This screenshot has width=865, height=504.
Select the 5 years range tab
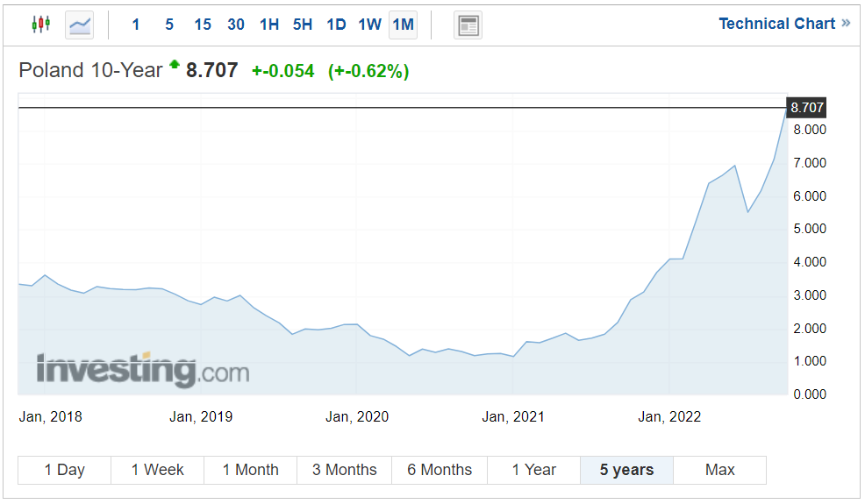(x=626, y=470)
